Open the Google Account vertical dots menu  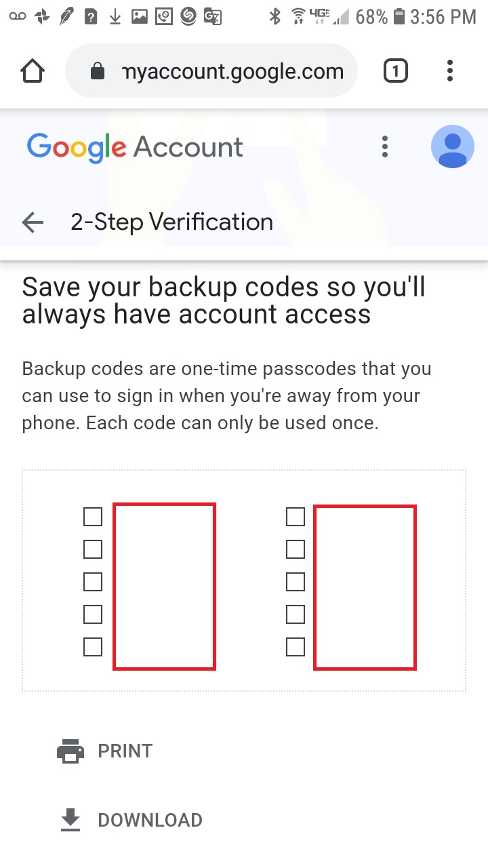(384, 146)
